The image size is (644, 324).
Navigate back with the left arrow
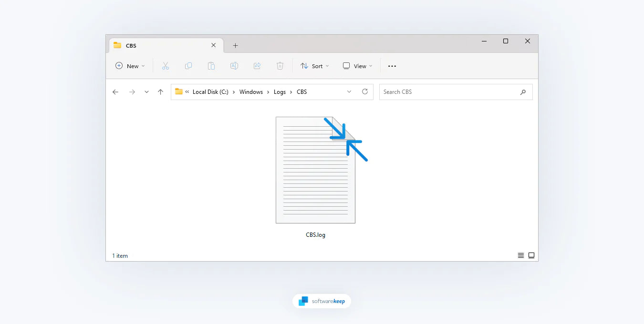[x=115, y=92]
